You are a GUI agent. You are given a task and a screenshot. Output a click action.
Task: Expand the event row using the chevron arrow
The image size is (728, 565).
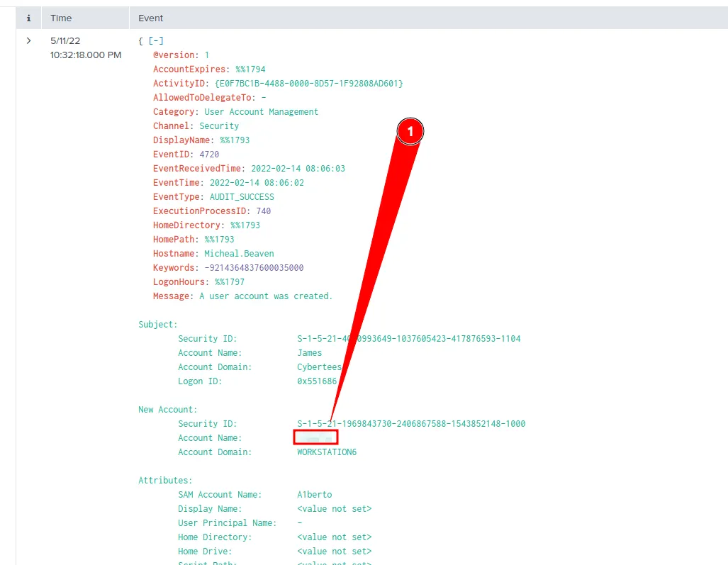pyautogui.click(x=28, y=40)
